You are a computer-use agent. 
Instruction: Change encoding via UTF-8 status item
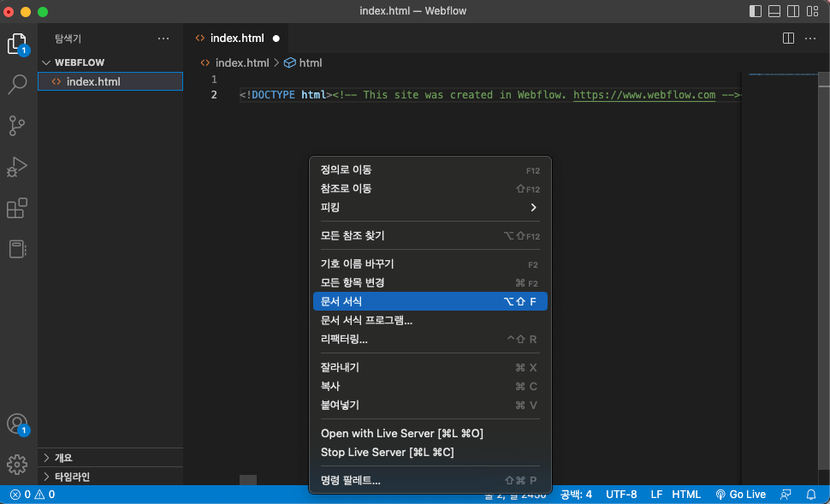click(621, 495)
